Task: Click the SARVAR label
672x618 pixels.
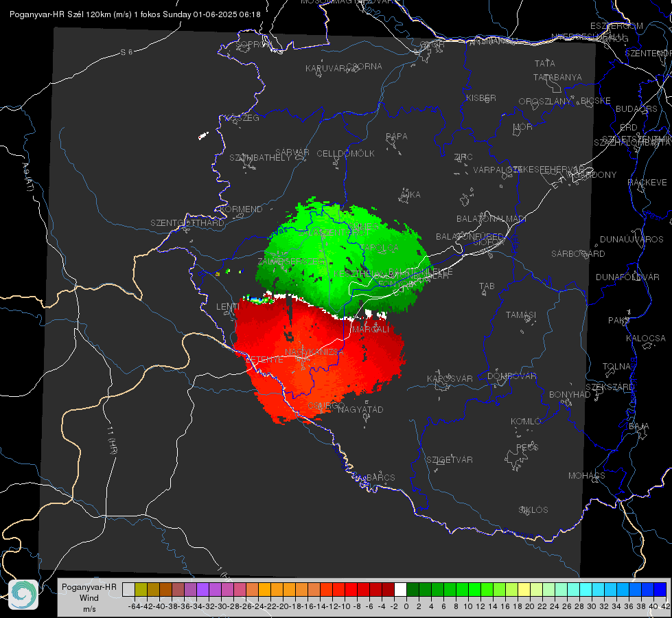Action: tap(292, 152)
